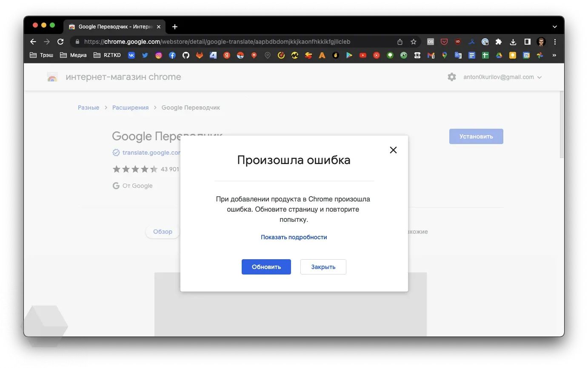Click the URL in the address bar
This screenshot has height=368, width=588.
tap(217, 42)
